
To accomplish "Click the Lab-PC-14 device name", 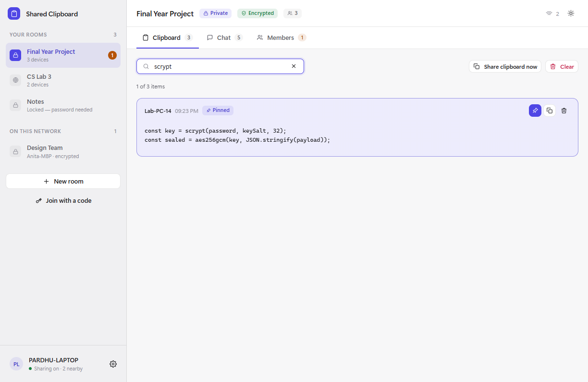I will [158, 111].
